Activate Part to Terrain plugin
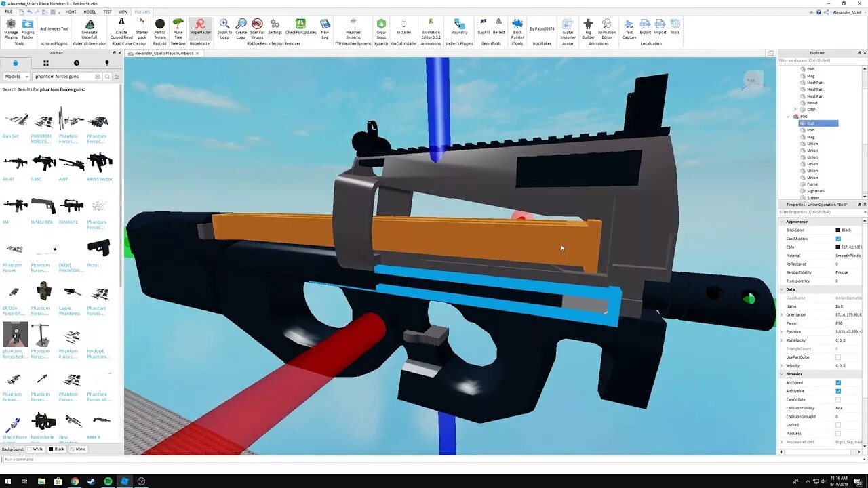Image resolution: width=868 pixels, height=488 pixels. [x=160, y=28]
